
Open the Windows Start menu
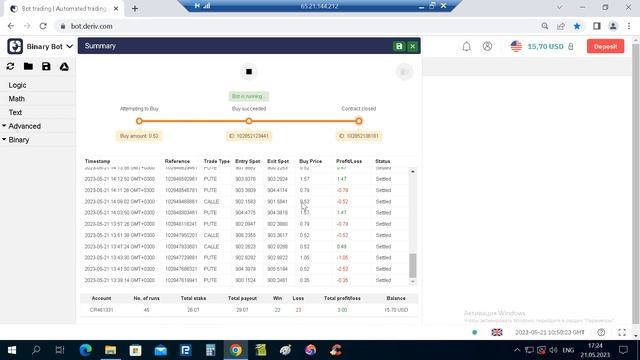(x=11, y=350)
